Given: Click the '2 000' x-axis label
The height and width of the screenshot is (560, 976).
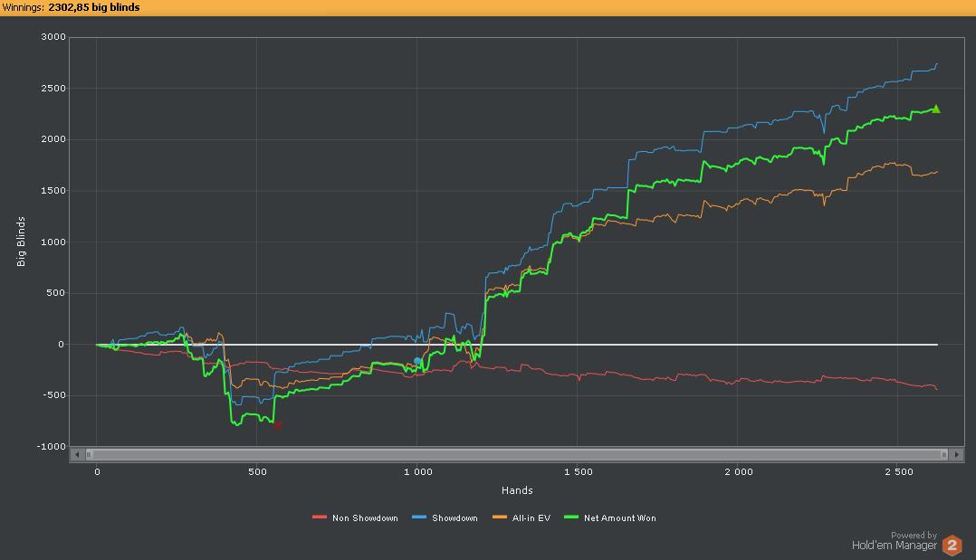Looking at the screenshot, I should point(739,471).
